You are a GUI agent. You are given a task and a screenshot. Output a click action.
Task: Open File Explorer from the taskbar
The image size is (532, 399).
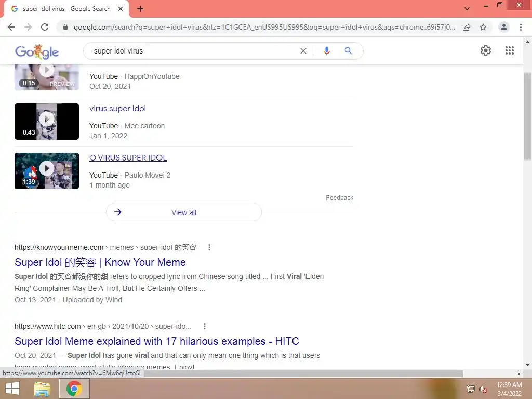point(42,389)
